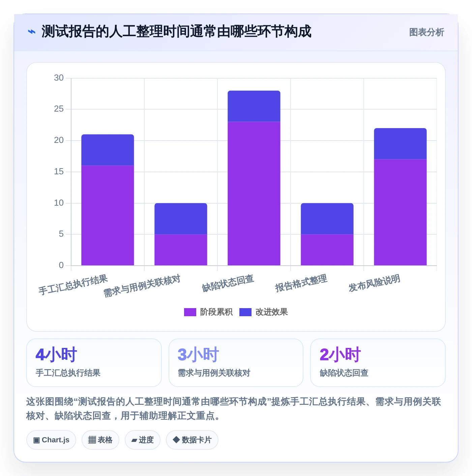This screenshot has height=476, width=472.
Task: Click the 发布风险说明 axis label
Action: click(374, 283)
